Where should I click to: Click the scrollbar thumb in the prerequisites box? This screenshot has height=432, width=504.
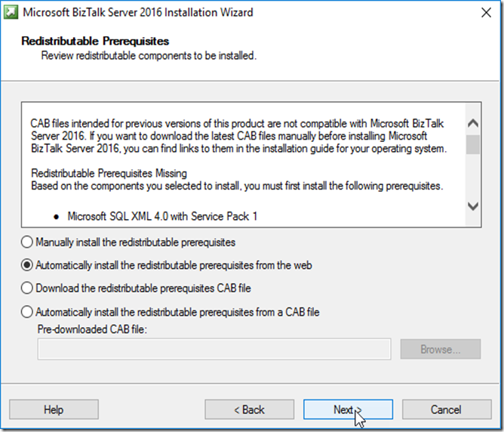click(473, 144)
